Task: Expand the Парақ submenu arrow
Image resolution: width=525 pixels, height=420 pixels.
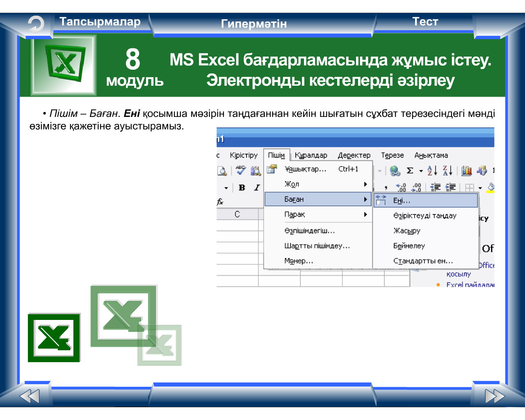Action: [365, 215]
